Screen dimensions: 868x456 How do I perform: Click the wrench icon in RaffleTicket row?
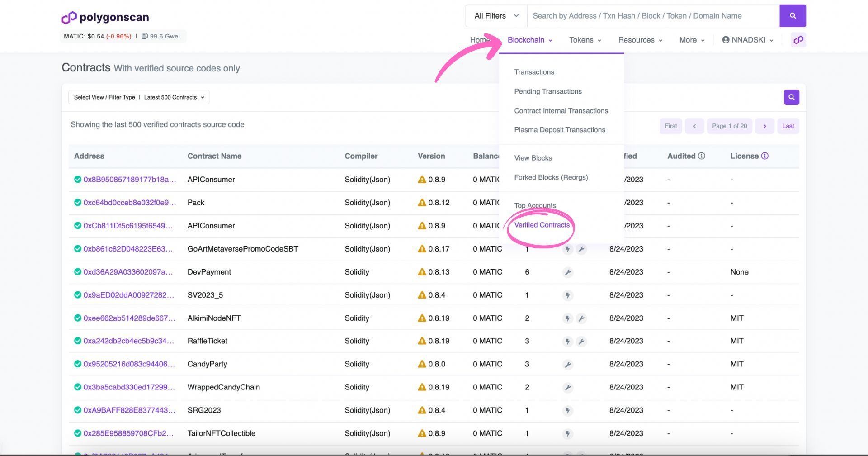581,342
